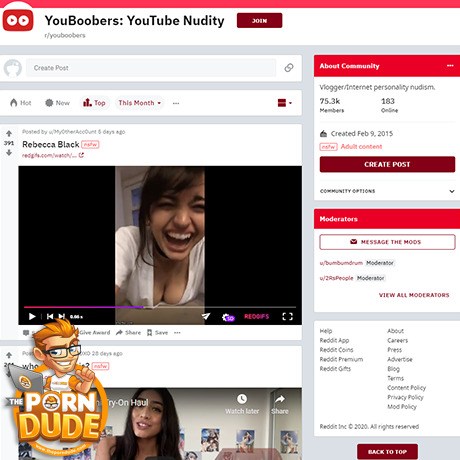Click the 75.3k Members count
The image size is (460, 460).
click(x=332, y=105)
